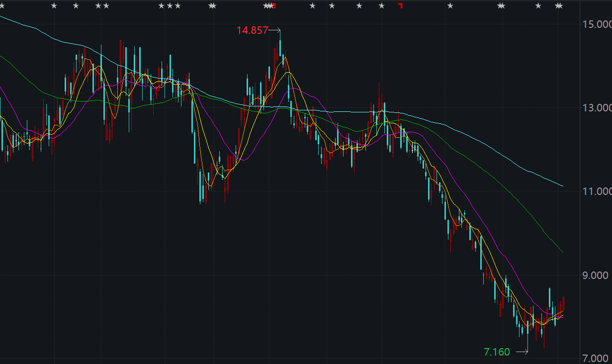Select the single star just left of the rightmost star pair
The height and width of the screenshot is (364, 612).
(538, 6)
